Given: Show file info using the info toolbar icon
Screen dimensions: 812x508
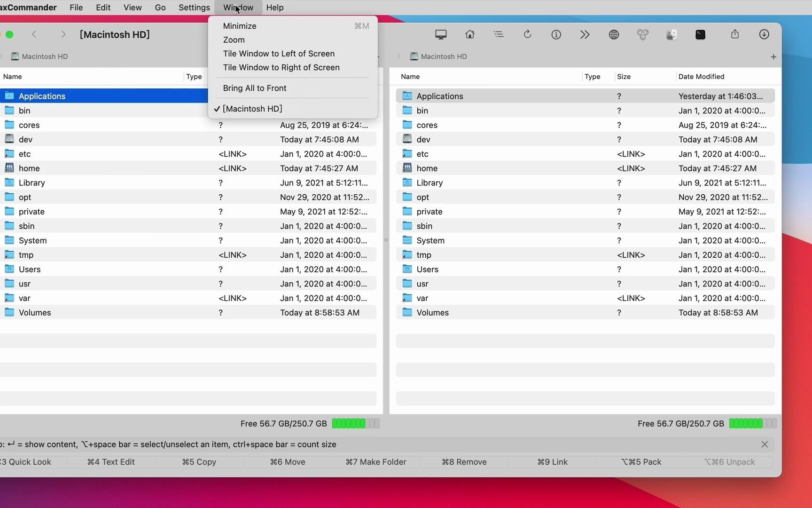Looking at the screenshot, I should pos(556,34).
